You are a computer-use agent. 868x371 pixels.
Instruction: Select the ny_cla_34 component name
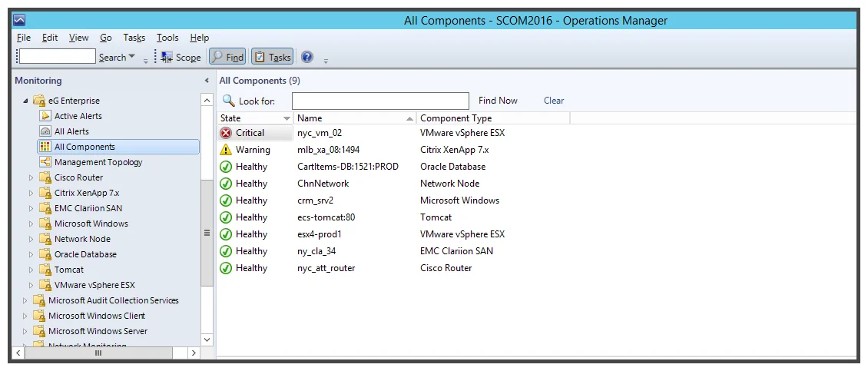tap(316, 251)
